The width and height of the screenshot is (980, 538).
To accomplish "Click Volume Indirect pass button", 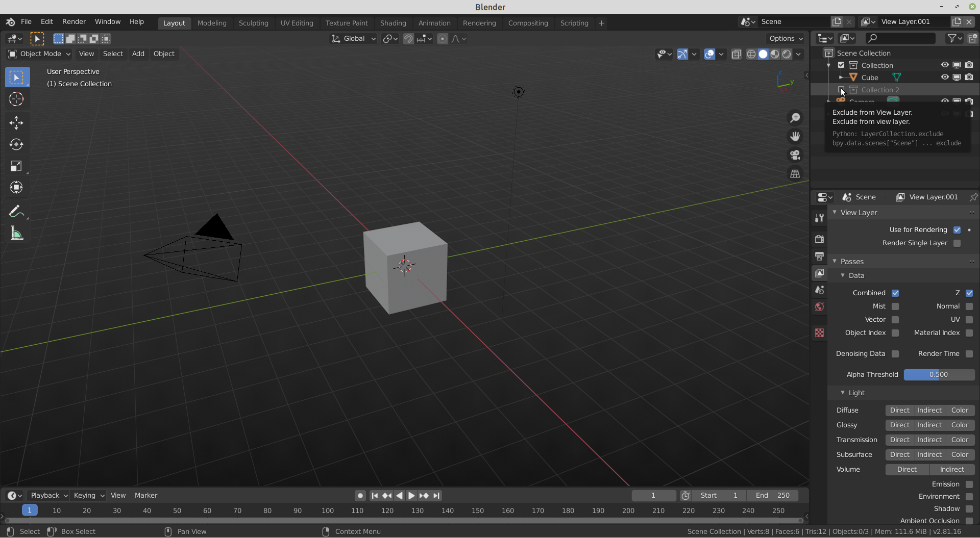I will [952, 470].
